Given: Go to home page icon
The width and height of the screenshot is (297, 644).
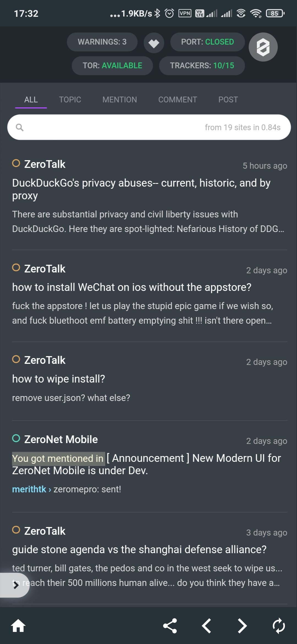Looking at the screenshot, I should click(18, 626).
